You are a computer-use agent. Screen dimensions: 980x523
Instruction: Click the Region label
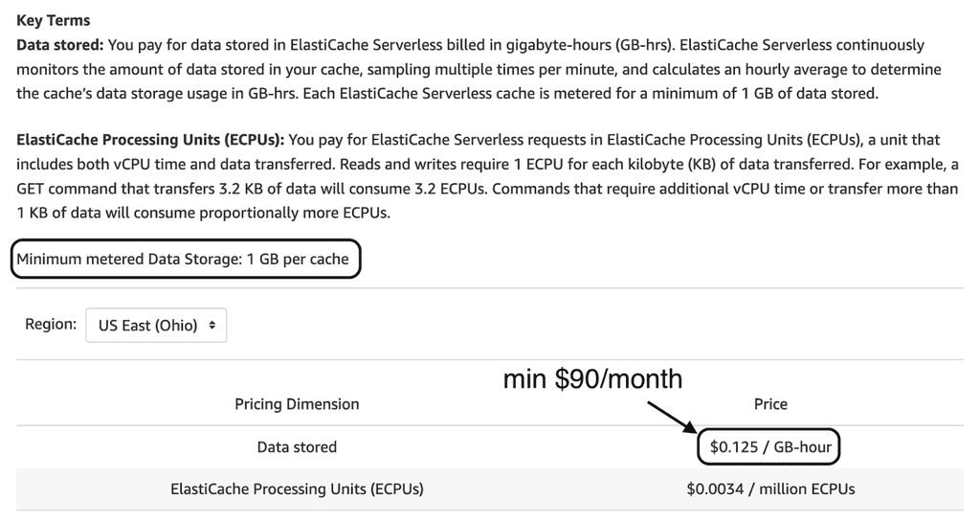(51, 325)
